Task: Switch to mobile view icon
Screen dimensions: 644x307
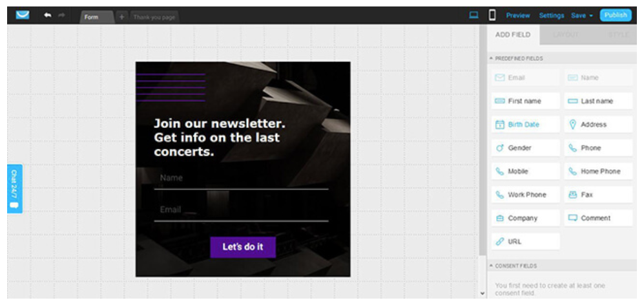Action: point(492,16)
